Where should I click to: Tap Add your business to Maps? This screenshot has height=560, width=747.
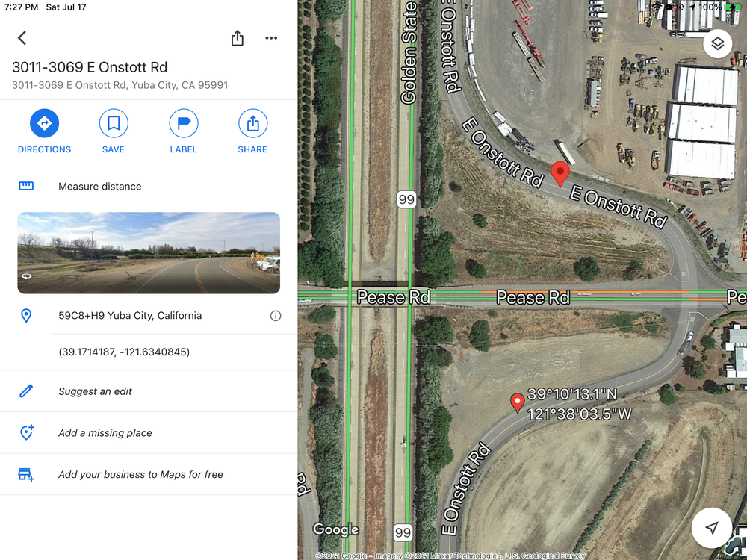(149, 474)
